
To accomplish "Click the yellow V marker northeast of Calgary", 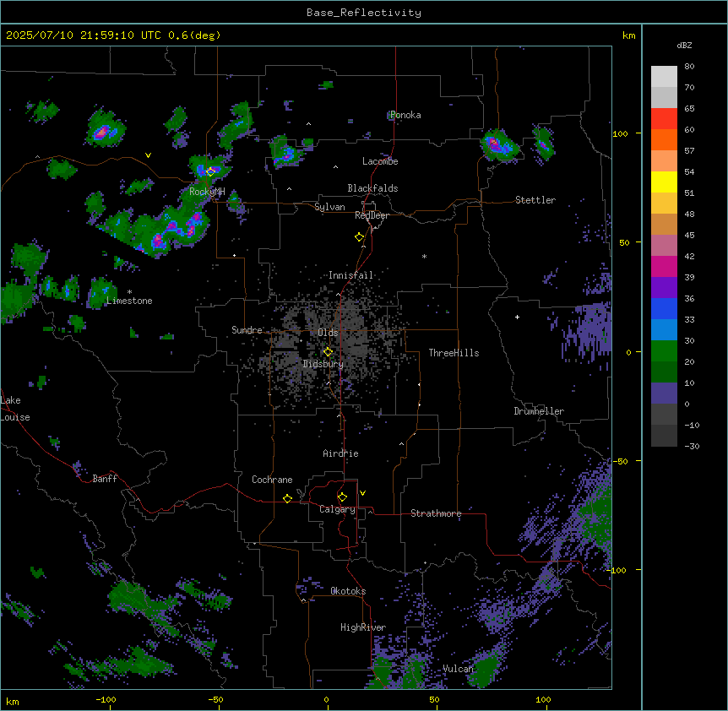I will click(x=362, y=493).
